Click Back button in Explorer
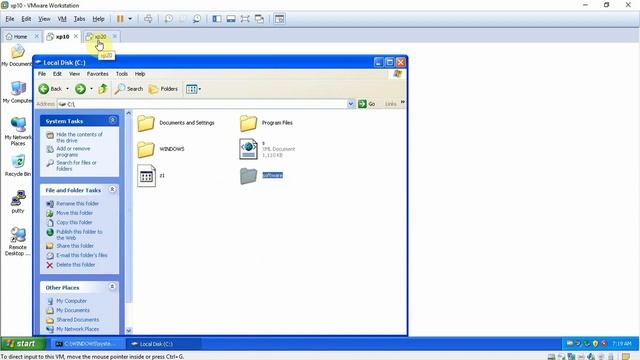This screenshot has height=360, width=640. (50, 89)
